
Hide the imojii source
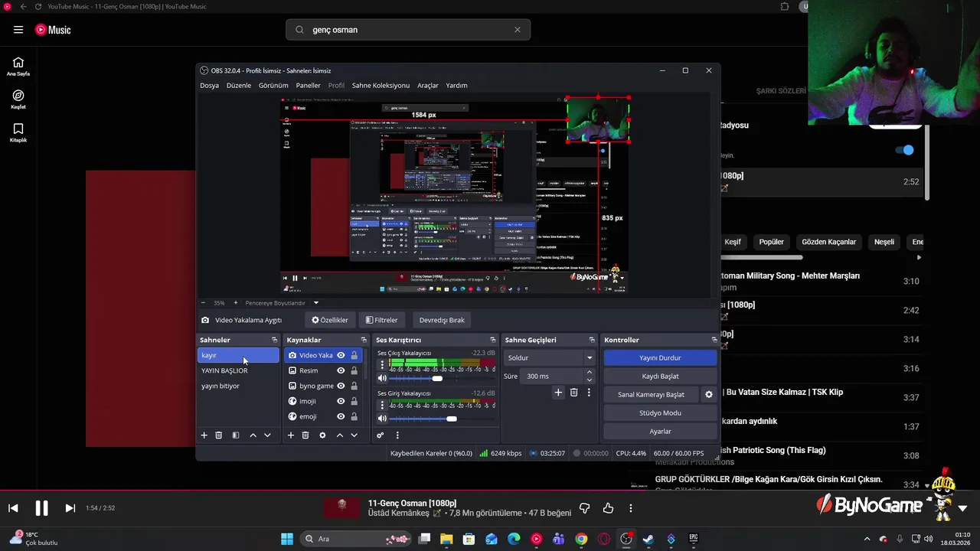pos(341,401)
